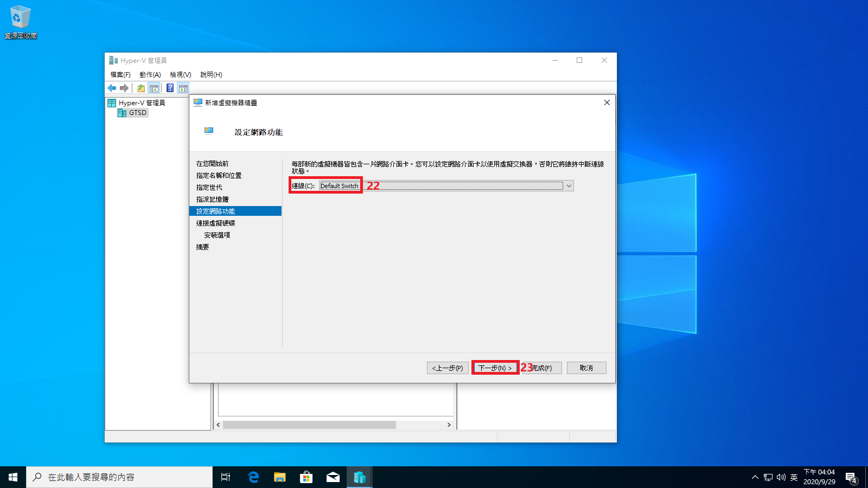Open the 動作(A) menu
This screenshot has height=488, width=868.
tap(150, 75)
